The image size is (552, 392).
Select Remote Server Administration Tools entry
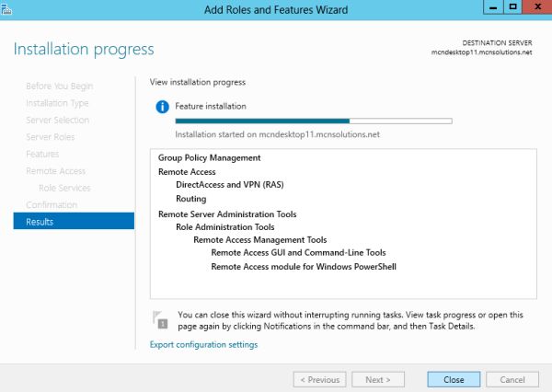coord(227,214)
